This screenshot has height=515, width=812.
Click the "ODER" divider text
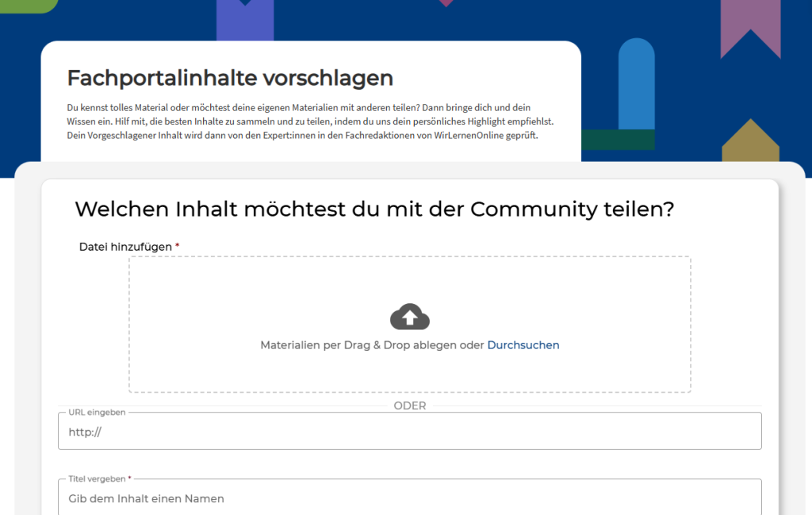tap(409, 405)
